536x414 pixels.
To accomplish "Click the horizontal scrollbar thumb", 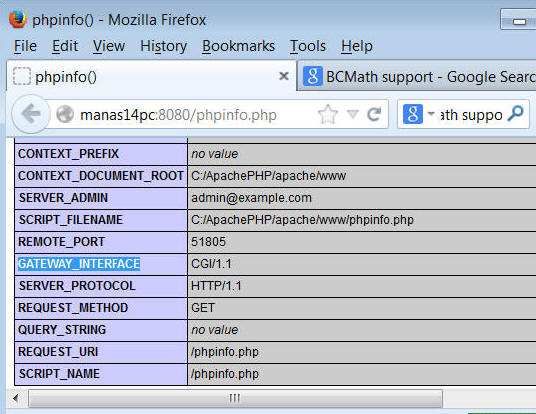I will 235,398.
